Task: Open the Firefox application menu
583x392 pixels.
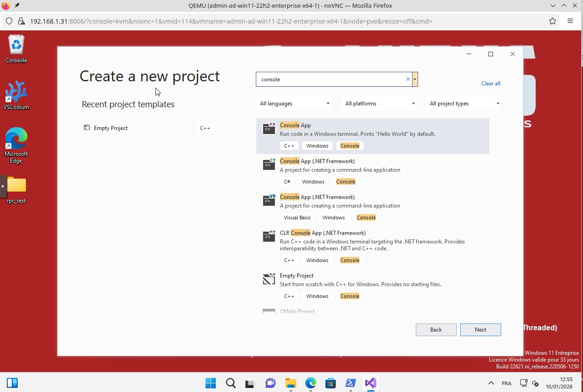Action: (570, 21)
